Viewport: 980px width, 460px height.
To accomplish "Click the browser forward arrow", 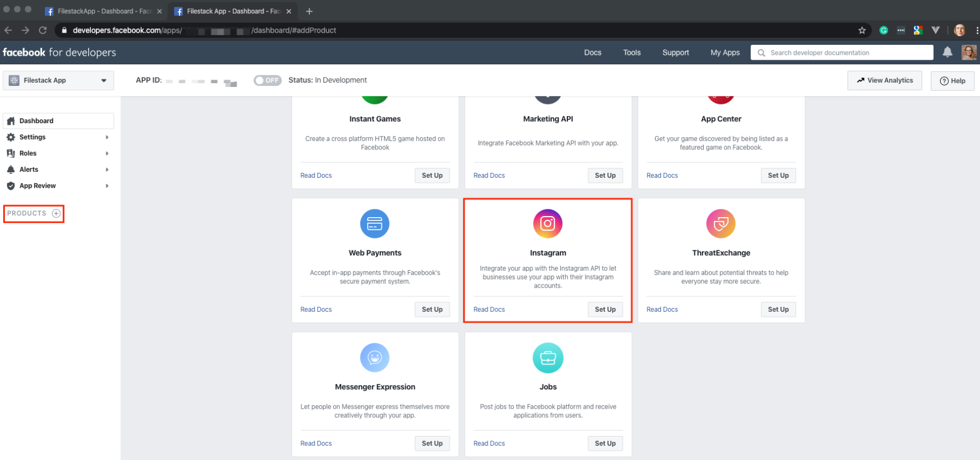I will 25,30.
